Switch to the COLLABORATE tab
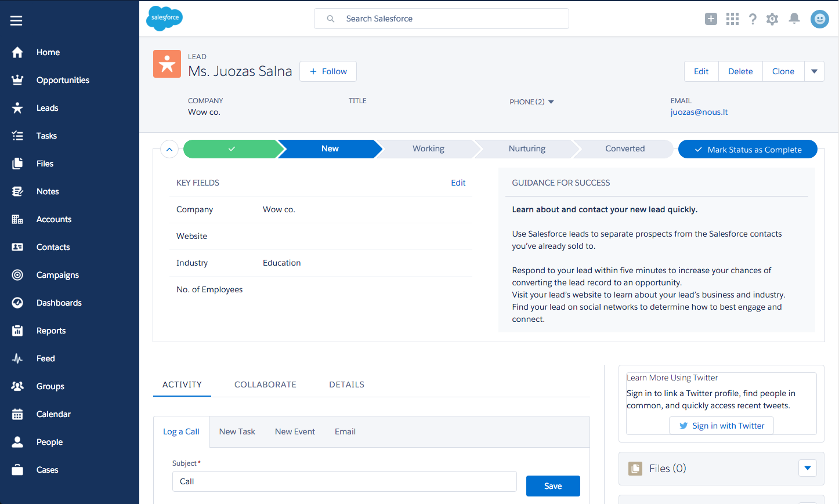The height and width of the screenshot is (504, 839). pos(265,385)
